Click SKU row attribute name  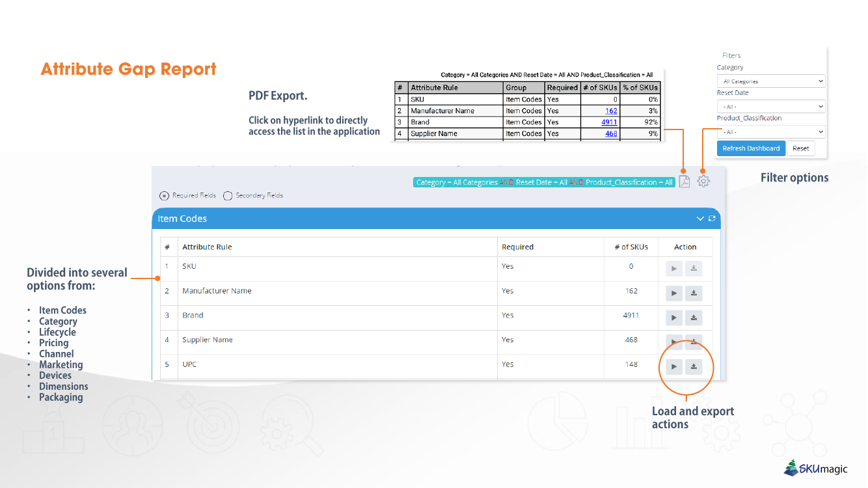[x=189, y=266]
